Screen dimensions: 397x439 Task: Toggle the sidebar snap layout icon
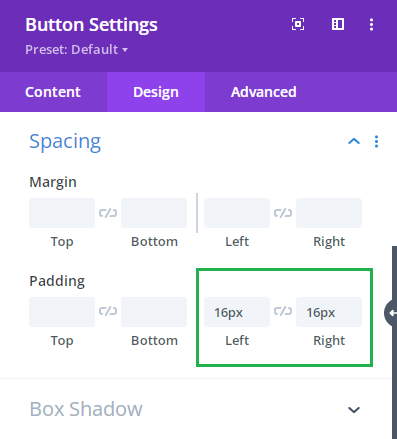pos(338,24)
